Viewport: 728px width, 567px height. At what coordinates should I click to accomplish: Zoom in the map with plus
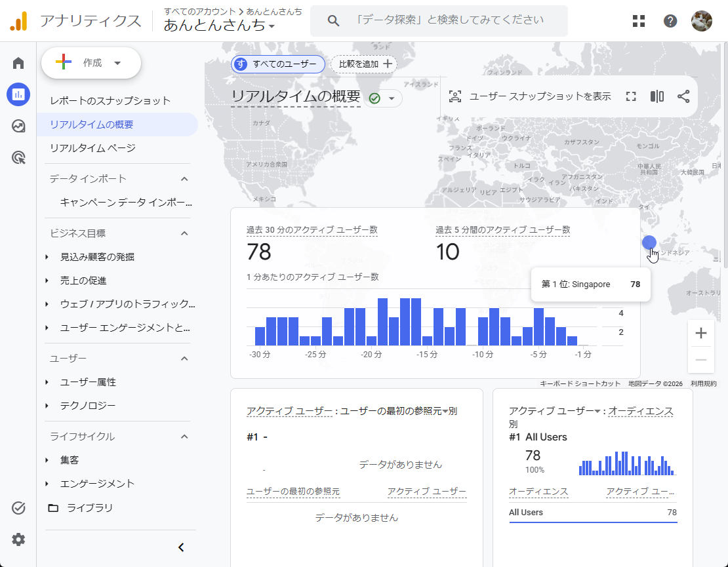[701, 333]
